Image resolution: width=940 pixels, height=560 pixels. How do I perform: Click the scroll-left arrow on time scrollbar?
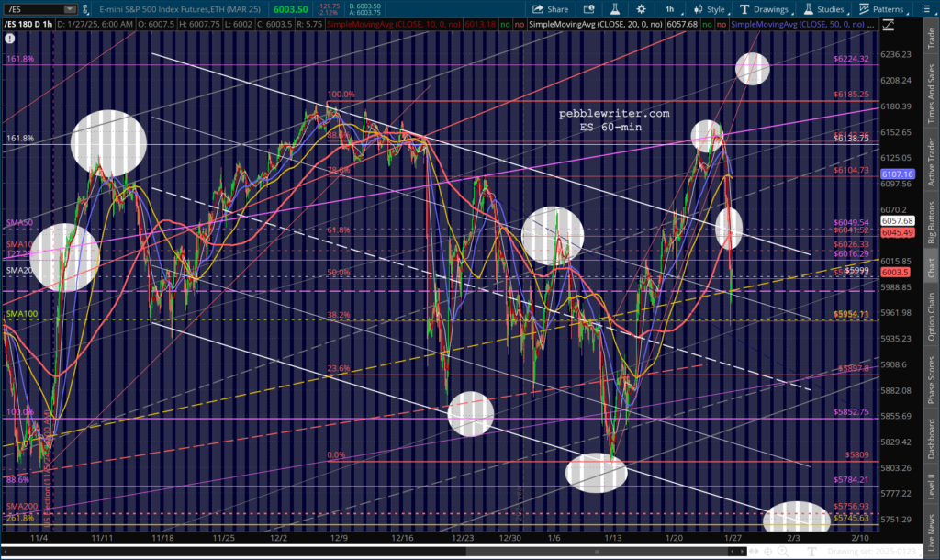(x=6, y=552)
